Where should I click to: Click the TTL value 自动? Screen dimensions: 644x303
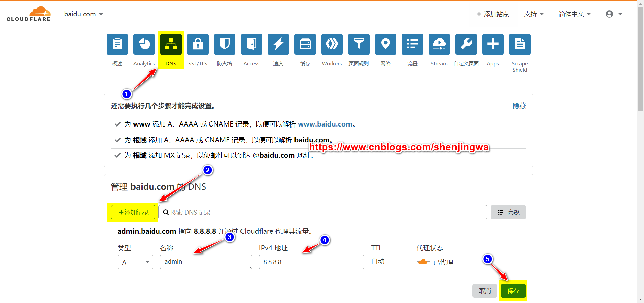(378, 262)
